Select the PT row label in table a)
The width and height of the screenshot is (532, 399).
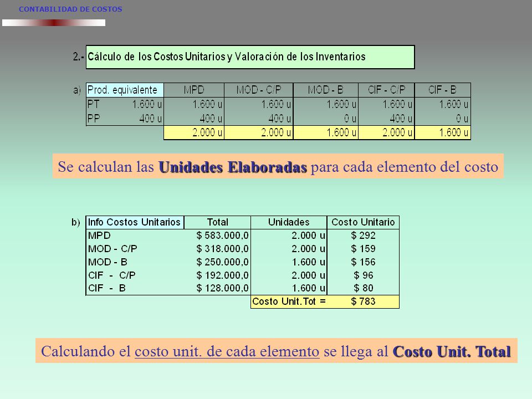point(93,104)
